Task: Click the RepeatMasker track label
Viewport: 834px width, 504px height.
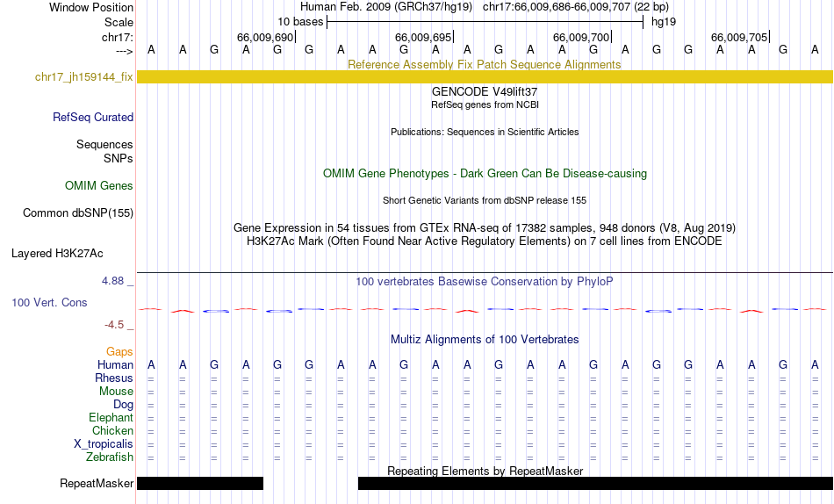Action: (x=97, y=483)
